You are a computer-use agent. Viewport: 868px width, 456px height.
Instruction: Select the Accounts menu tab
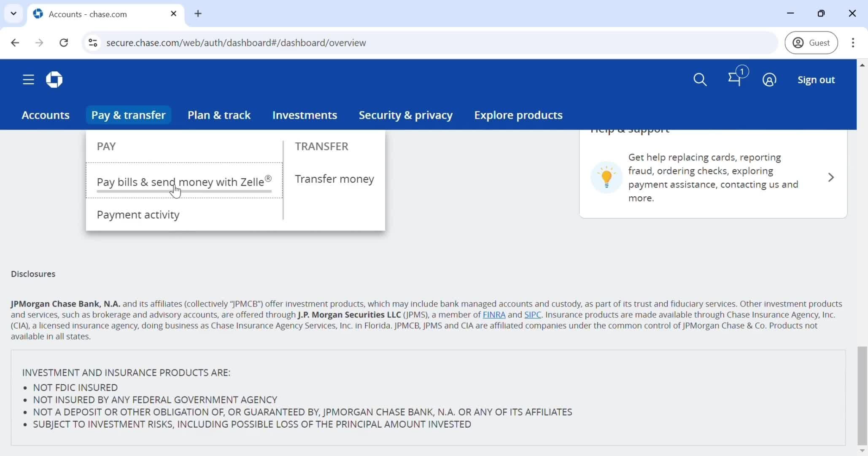coord(46,115)
